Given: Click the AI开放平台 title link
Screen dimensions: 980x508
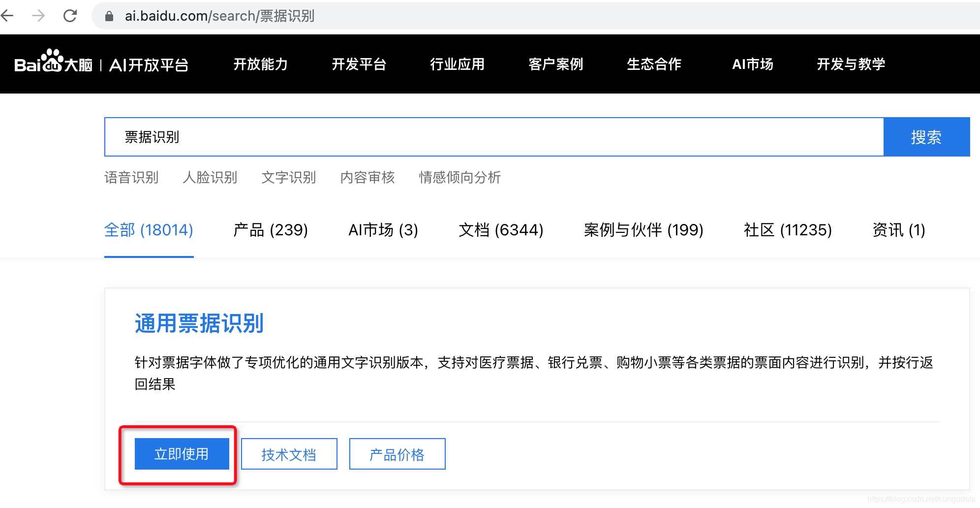Looking at the screenshot, I should point(149,65).
